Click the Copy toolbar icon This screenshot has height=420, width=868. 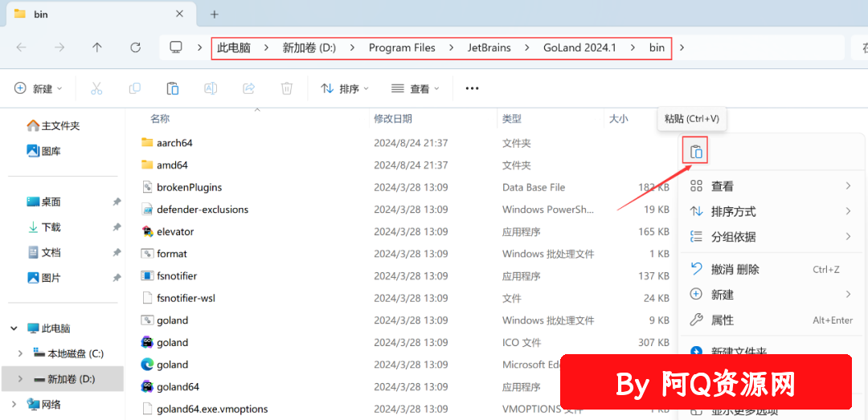pyautogui.click(x=134, y=88)
